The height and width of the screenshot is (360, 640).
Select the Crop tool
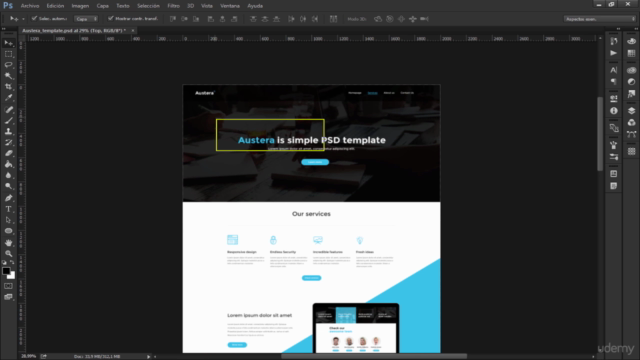[9, 87]
